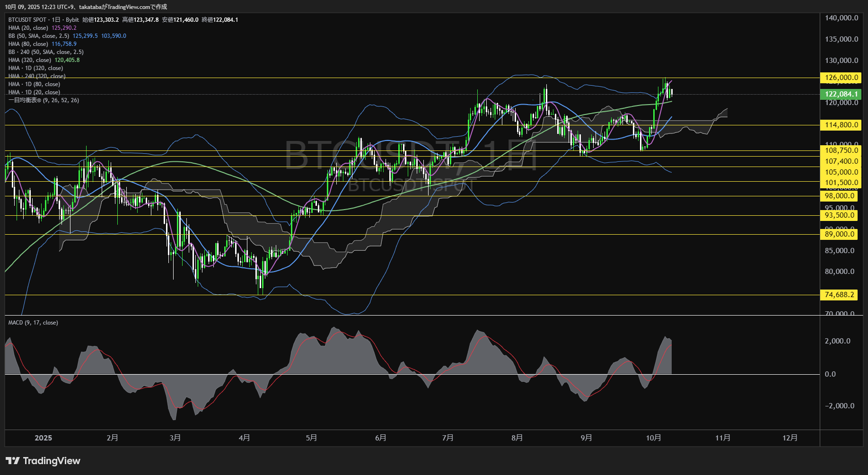868x475 pixels.
Task: Click the 7月 label on the time axis
Action: point(447,438)
